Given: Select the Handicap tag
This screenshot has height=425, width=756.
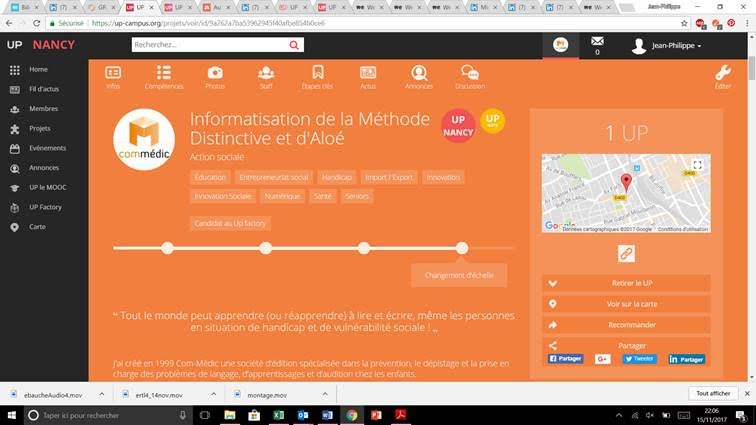Looking at the screenshot, I should point(337,178).
